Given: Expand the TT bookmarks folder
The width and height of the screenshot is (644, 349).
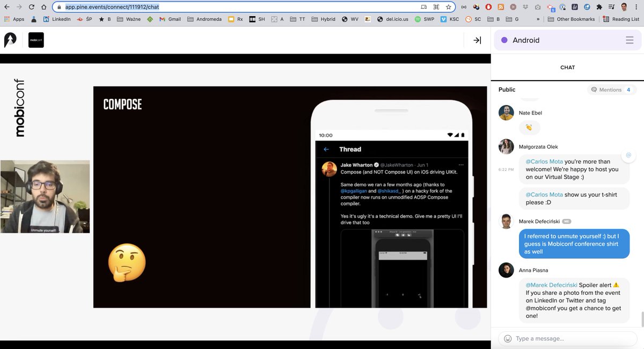Looking at the screenshot, I should [297, 19].
